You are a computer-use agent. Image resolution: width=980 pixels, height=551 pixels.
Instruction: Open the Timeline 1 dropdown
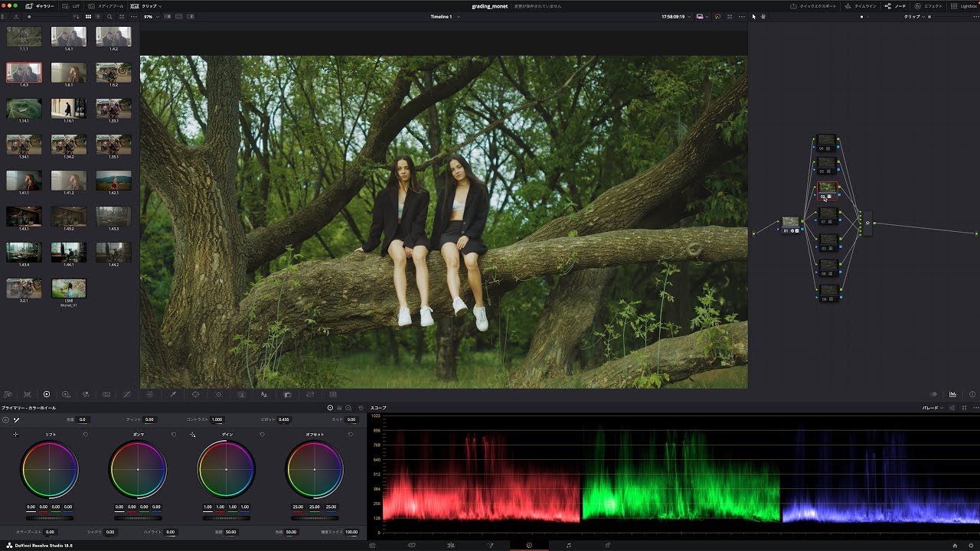[445, 16]
